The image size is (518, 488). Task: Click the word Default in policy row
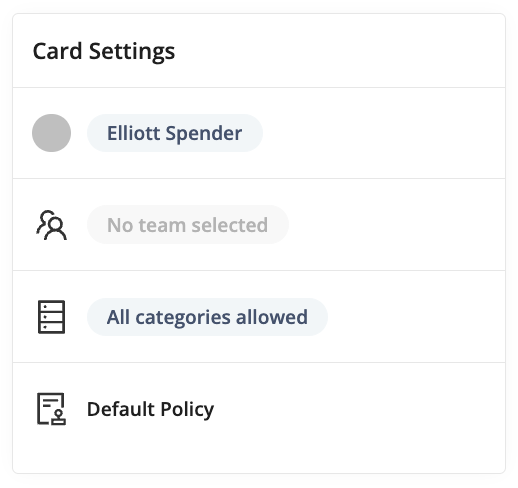pos(121,409)
